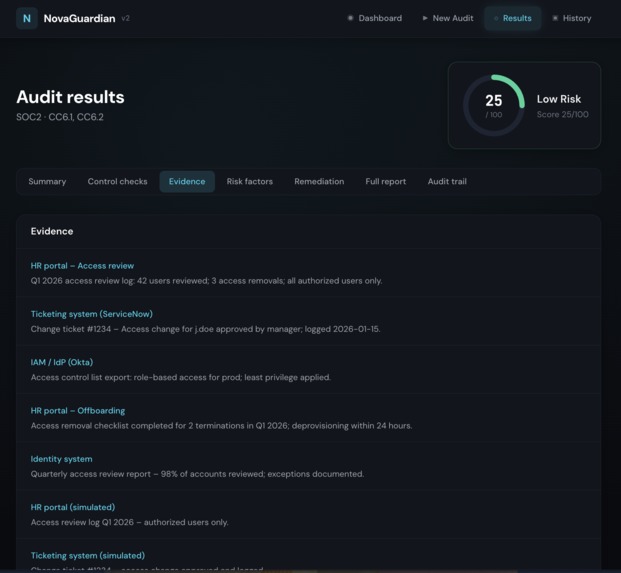This screenshot has width=621, height=573.
Task: Click the Access control list export description
Action: tap(181, 377)
